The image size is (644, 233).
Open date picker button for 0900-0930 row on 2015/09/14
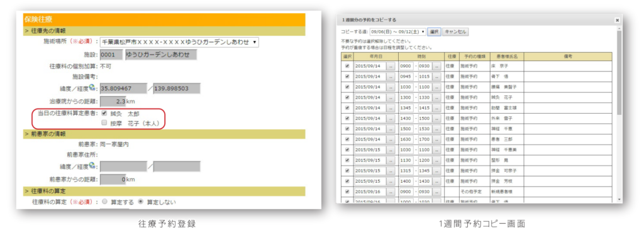tap(391, 66)
